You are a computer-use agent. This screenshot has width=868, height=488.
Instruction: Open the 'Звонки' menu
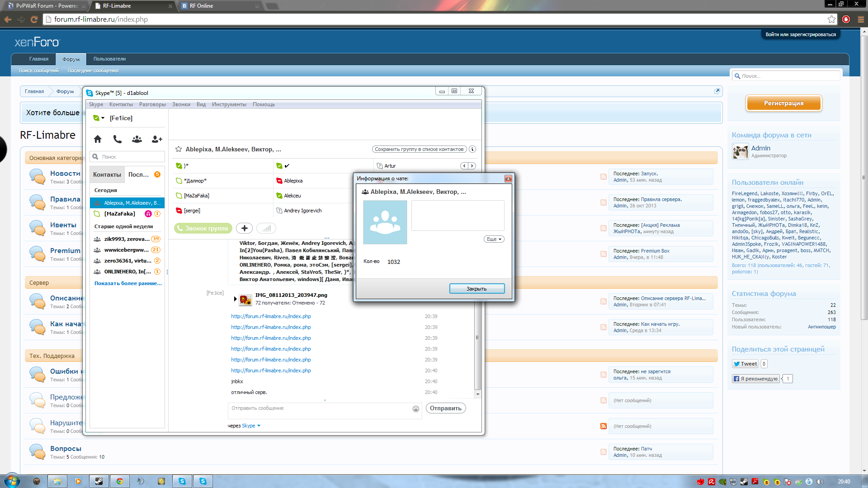click(x=181, y=104)
